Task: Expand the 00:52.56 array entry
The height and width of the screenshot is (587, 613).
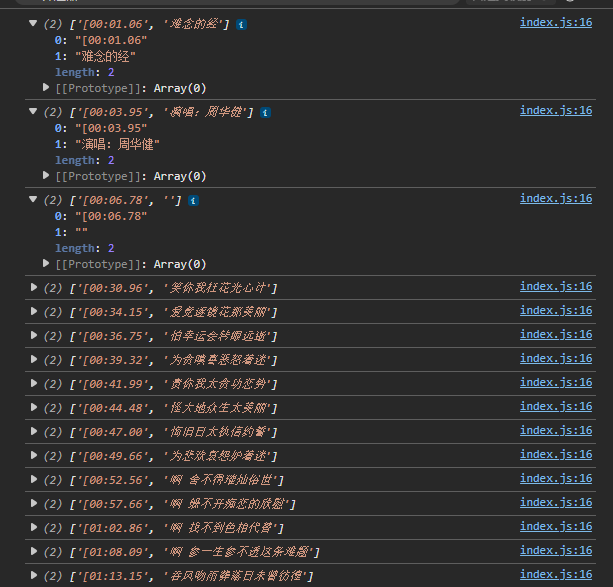Action: pyautogui.click(x=34, y=479)
